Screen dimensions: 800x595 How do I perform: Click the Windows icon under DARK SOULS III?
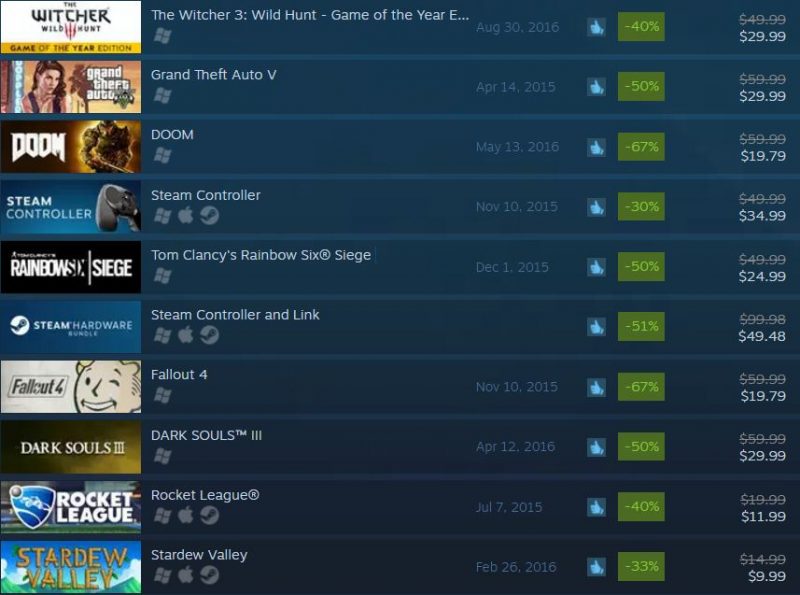(x=162, y=456)
